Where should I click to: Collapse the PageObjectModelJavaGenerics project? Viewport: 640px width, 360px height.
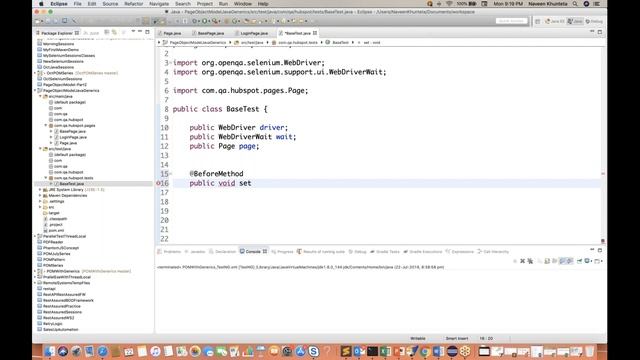pyautogui.click(x=35, y=91)
